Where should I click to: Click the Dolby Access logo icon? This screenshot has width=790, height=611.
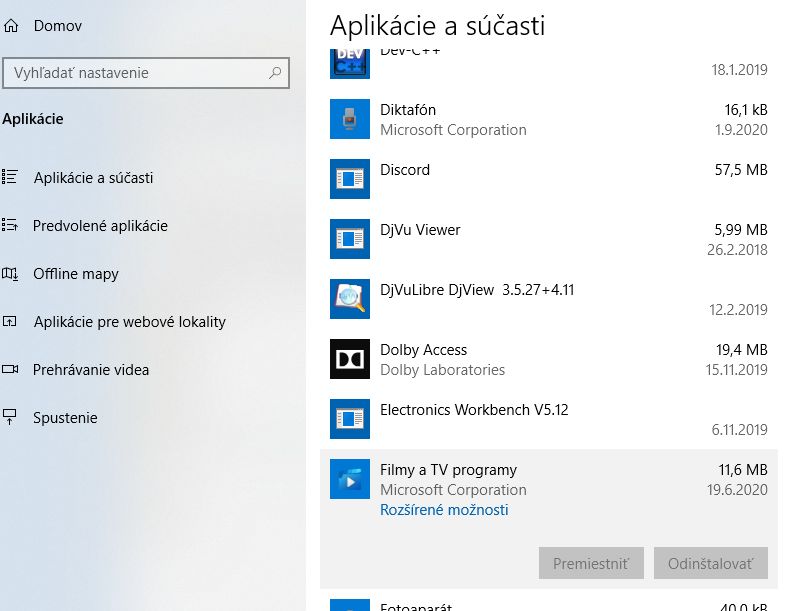click(349, 360)
